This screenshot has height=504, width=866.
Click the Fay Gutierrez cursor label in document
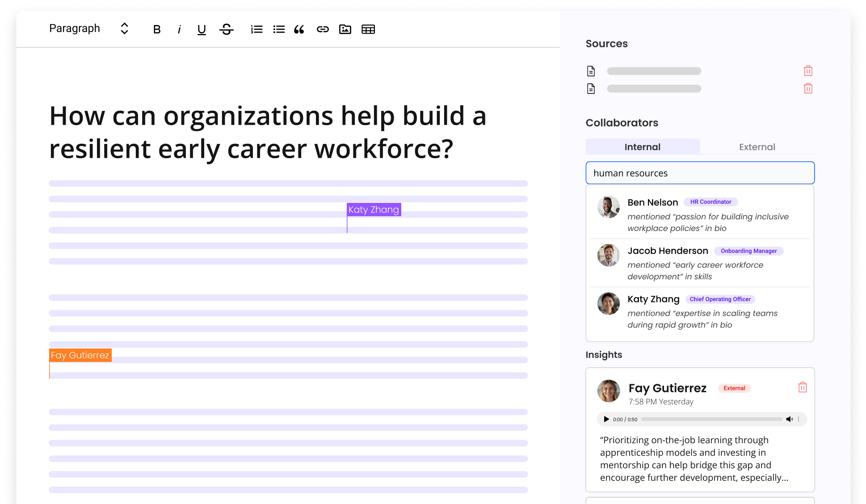point(80,355)
